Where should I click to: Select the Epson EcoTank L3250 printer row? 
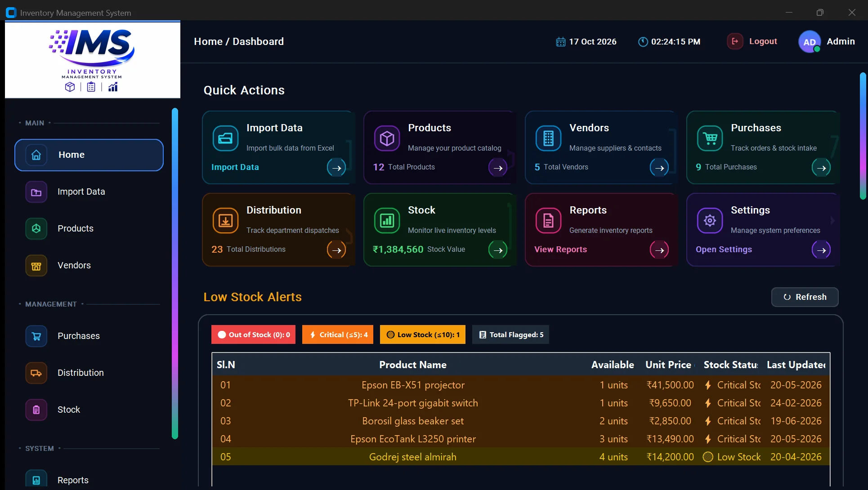tap(521, 439)
